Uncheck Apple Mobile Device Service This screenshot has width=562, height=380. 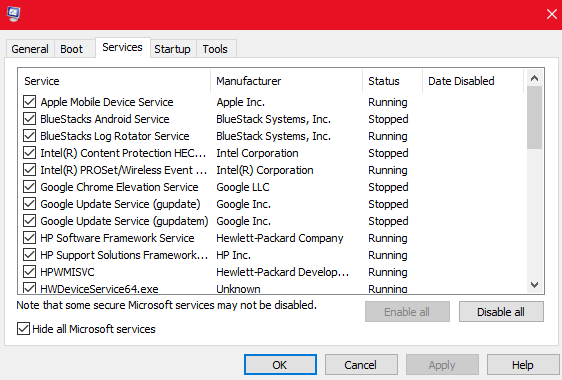pyautogui.click(x=29, y=102)
